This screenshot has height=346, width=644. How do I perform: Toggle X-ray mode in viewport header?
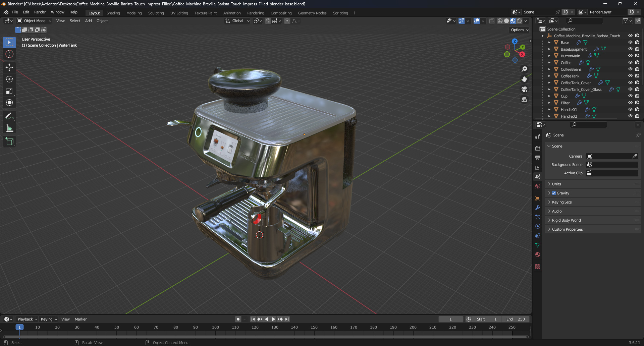point(491,21)
